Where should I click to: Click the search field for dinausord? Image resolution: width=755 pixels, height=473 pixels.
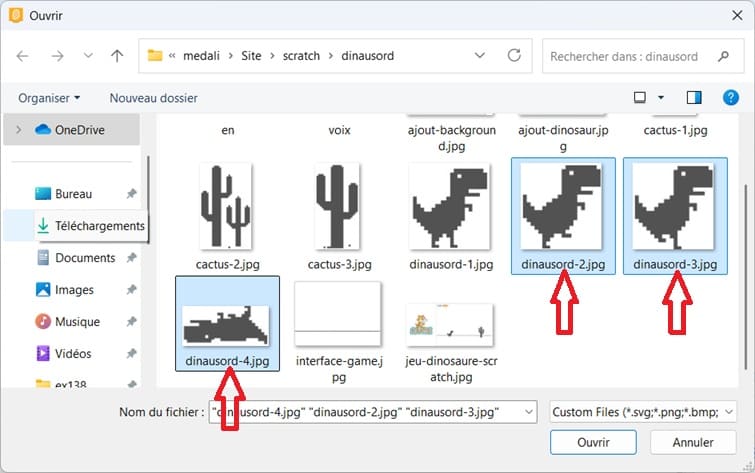point(643,56)
